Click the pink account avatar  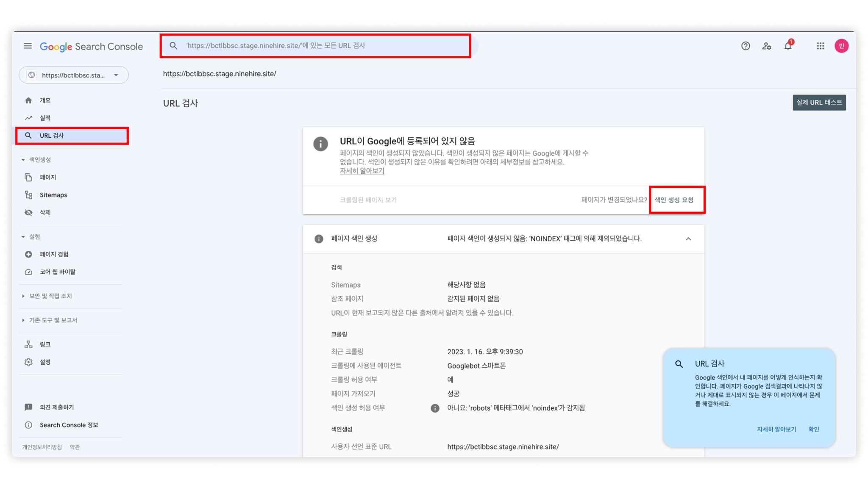coord(842,46)
